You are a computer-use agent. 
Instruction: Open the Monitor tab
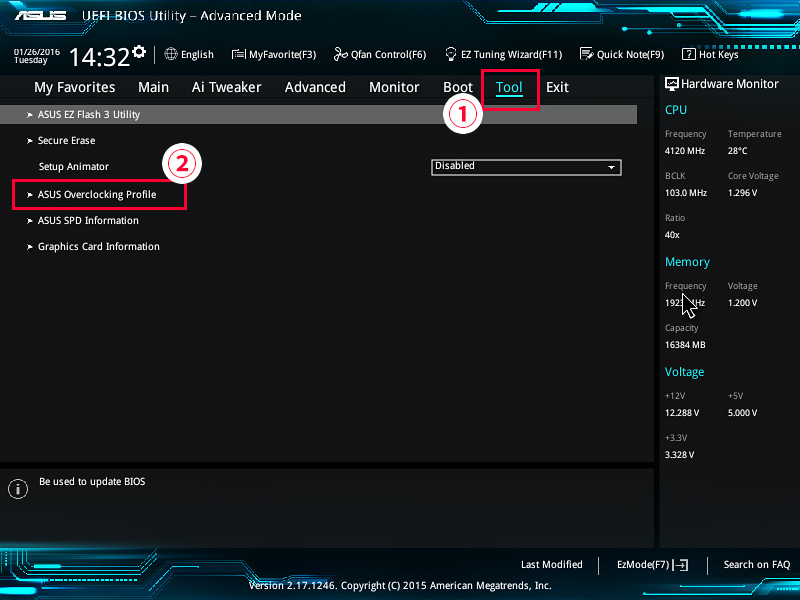[394, 87]
